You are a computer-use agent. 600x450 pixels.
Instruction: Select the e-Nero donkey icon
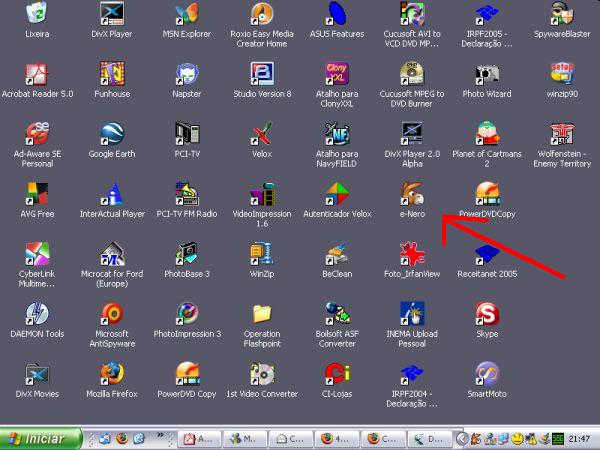(x=412, y=193)
